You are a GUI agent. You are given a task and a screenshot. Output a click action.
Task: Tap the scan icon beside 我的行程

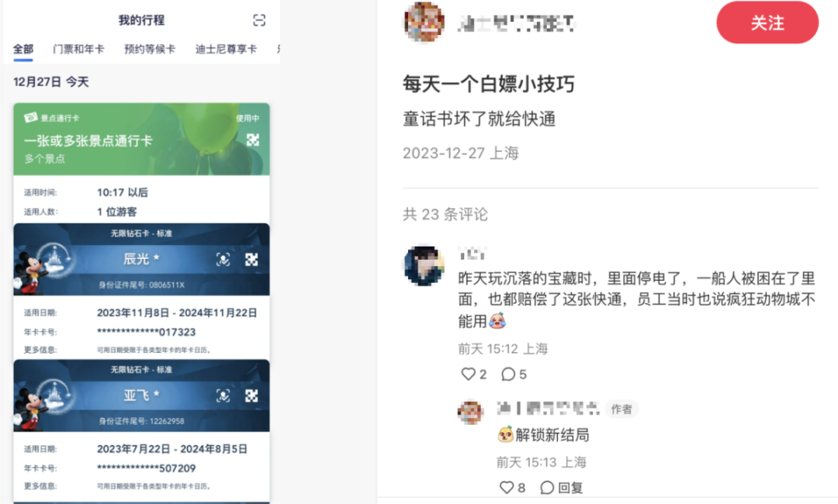pyautogui.click(x=258, y=20)
